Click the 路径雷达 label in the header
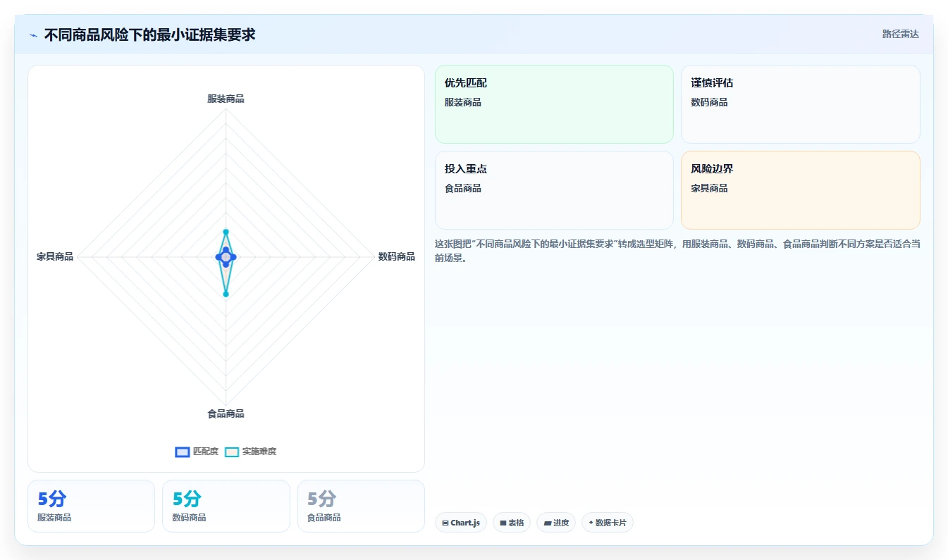The image size is (948, 560). 900,34
